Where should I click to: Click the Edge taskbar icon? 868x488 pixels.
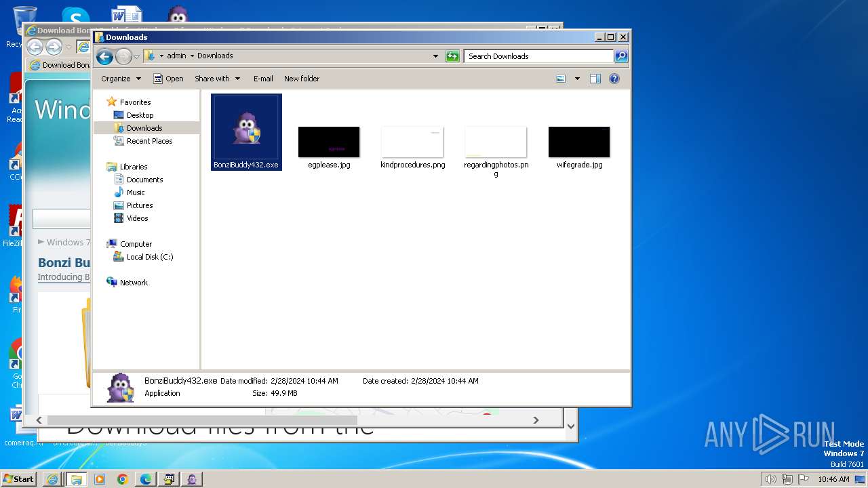click(x=145, y=479)
